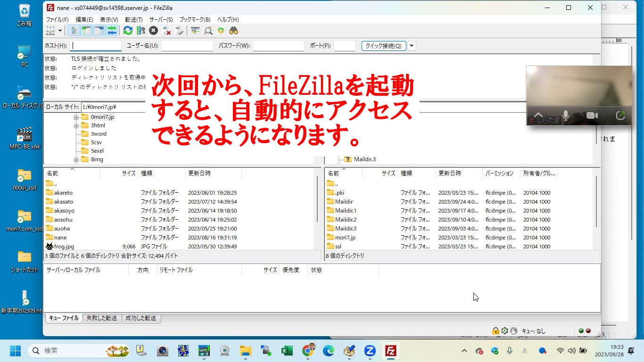This screenshot has height=362, width=644.
Task: Open the Site Manager dropdown arrow
Action: (x=60, y=31)
